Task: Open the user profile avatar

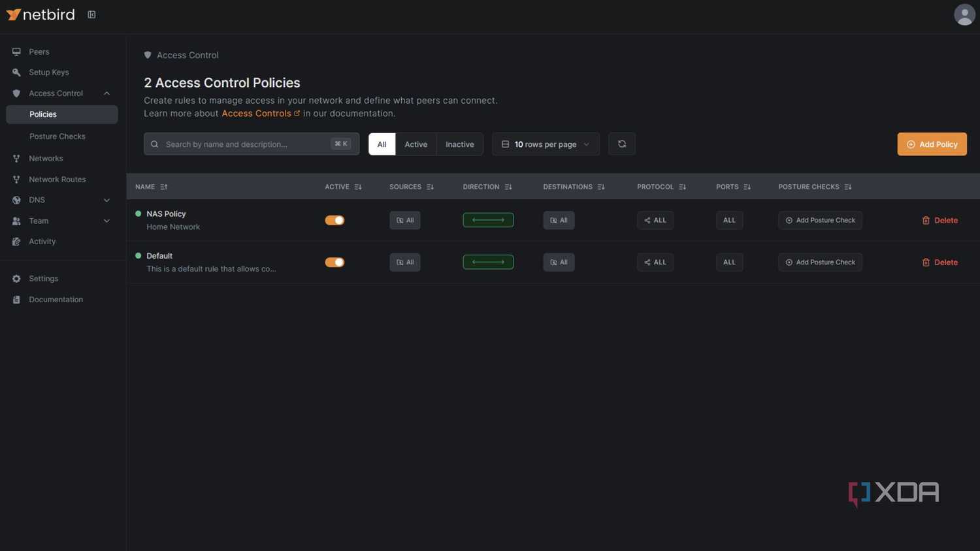Action: 964,14
